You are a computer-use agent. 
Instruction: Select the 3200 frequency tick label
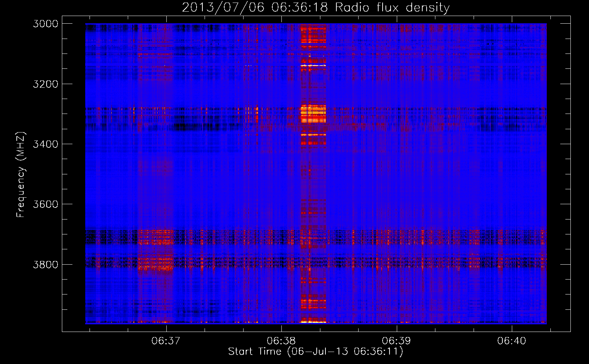[46, 84]
